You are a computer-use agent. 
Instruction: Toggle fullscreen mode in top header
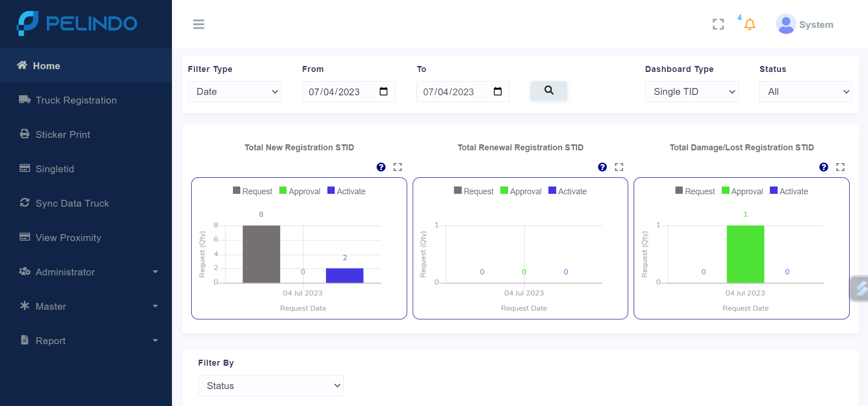coord(718,24)
